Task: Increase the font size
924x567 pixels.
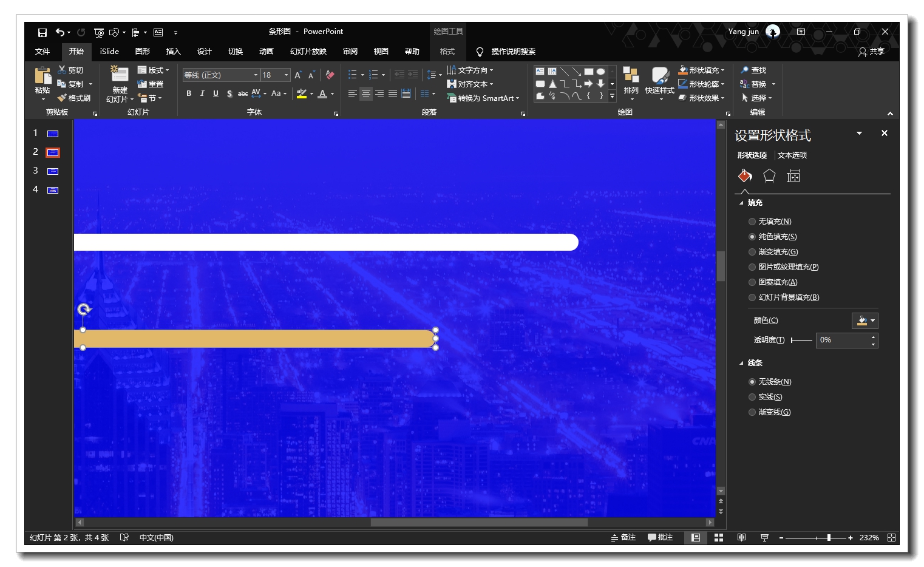Action: tap(298, 75)
